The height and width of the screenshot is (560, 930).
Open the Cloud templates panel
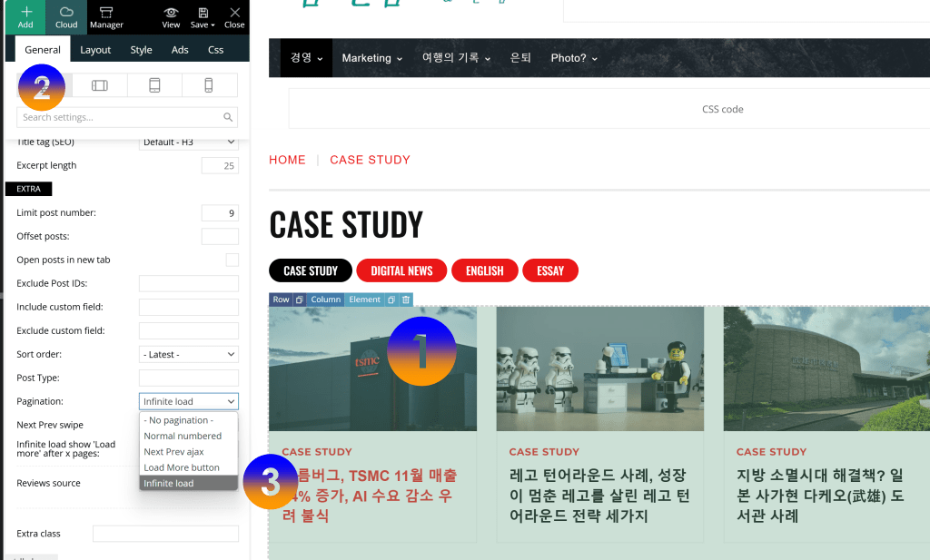coord(65,11)
